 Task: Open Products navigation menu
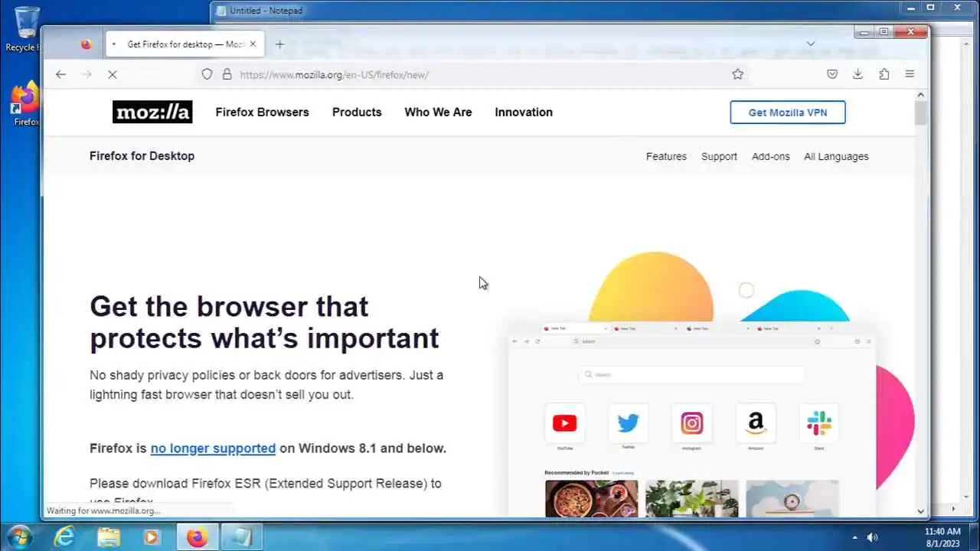[357, 112]
